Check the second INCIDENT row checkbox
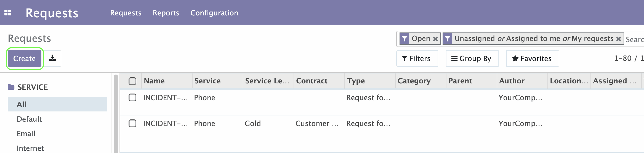This screenshot has width=644, height=153. pos(132,123)
